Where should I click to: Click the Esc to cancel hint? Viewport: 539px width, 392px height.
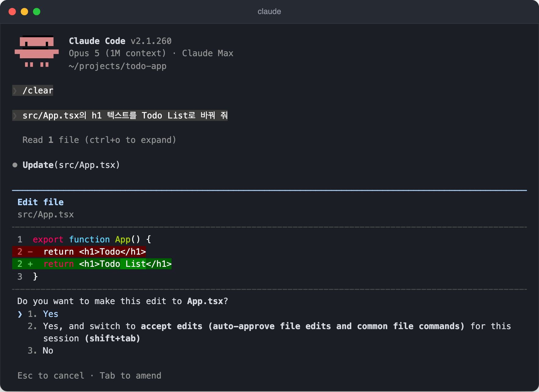point(51,376)
